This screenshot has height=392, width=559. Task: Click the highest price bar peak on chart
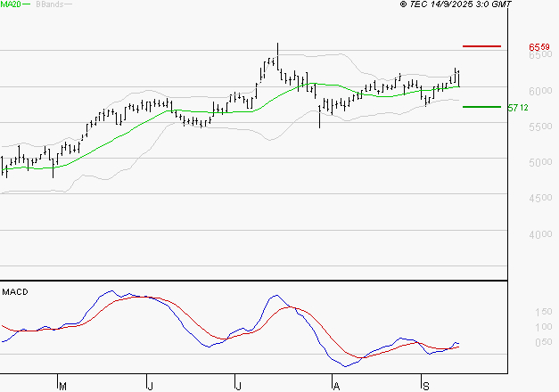(277, 45)
